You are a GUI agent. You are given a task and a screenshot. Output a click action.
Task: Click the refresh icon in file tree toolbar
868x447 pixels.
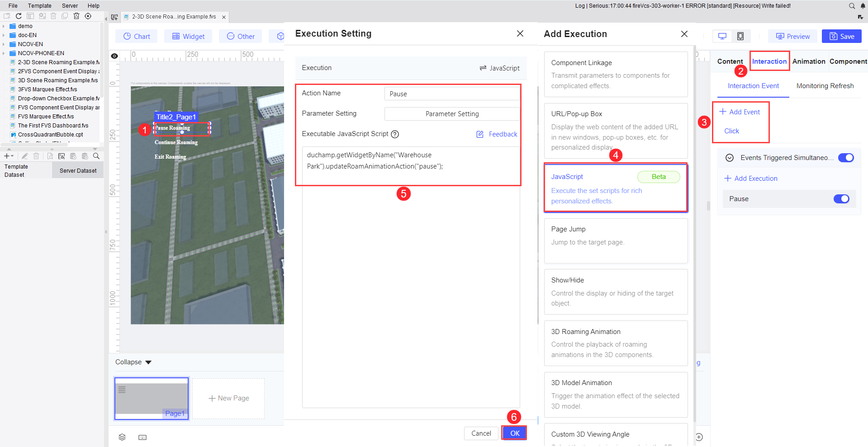(19, 16)
